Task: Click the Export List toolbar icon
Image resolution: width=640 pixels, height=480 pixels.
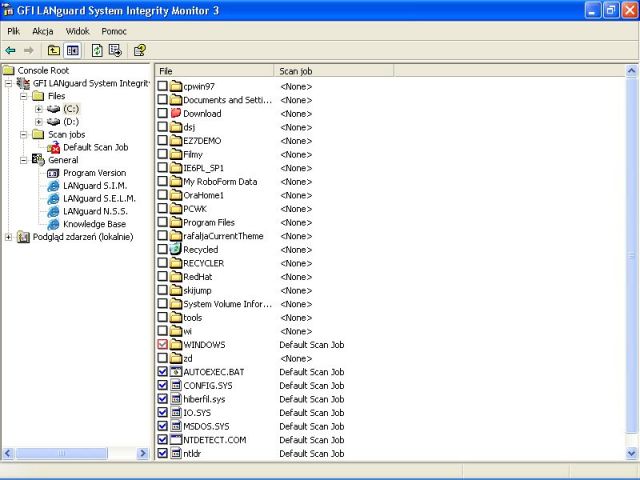Action: pos(116,51)
